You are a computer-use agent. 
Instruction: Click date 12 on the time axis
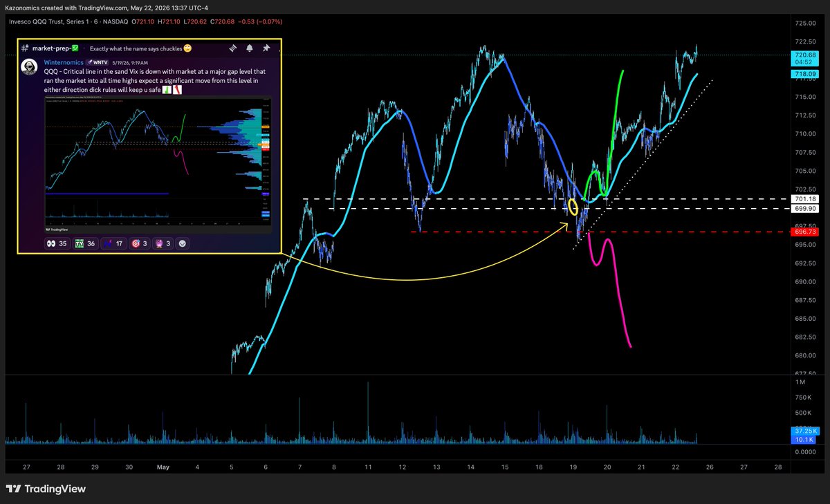[x=402, y=467]
